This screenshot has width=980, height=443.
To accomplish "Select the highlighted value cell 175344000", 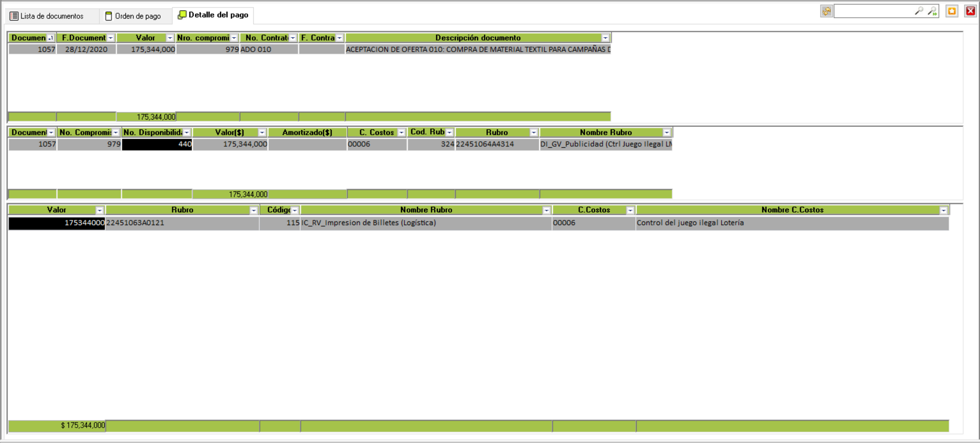I will (57, 223).
